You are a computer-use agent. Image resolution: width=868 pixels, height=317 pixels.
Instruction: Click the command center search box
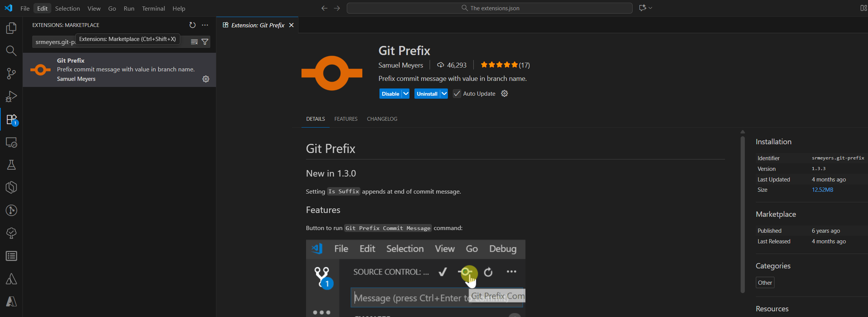(x=490, y=8)
